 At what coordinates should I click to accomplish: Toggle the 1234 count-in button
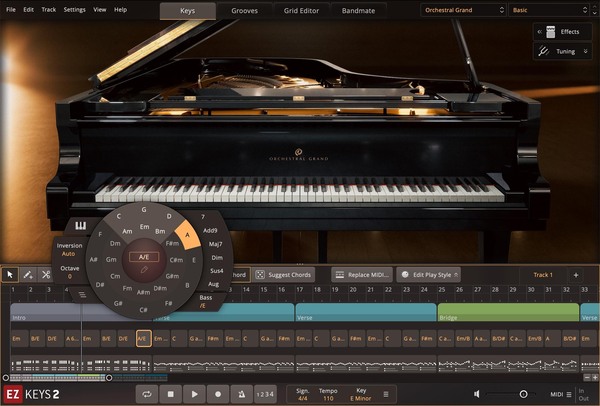click(x=266, y=394)
